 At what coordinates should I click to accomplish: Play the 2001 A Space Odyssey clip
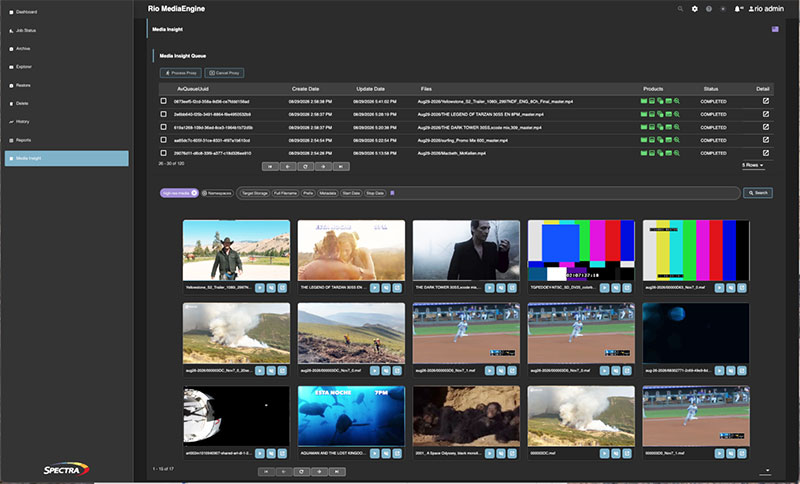pyautogui.click(x=490, y=453)
